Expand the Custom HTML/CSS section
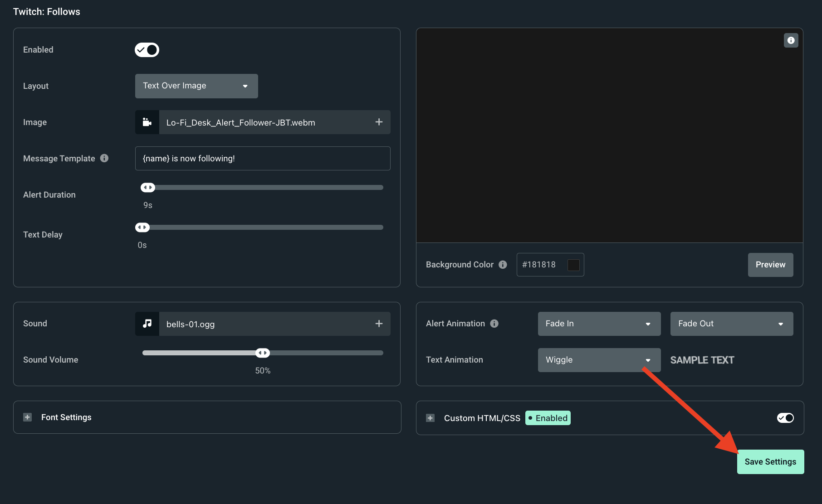 (x=431, y=418)
